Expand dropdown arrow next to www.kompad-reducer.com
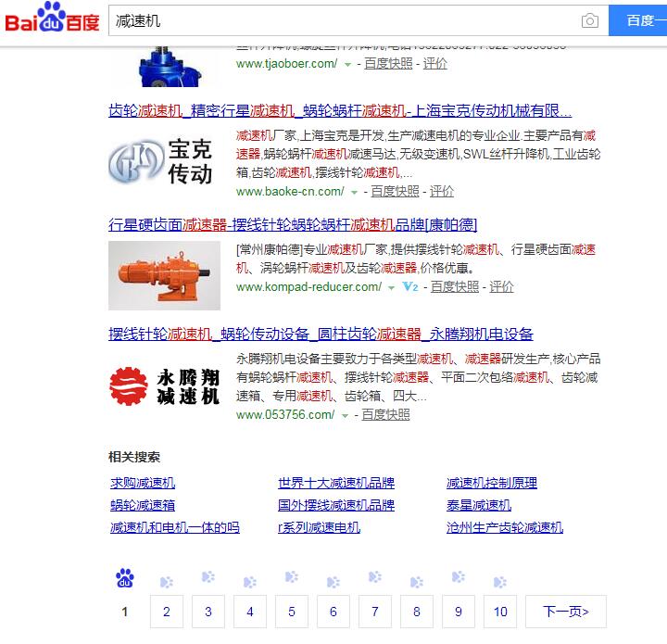 click(392, 288)
